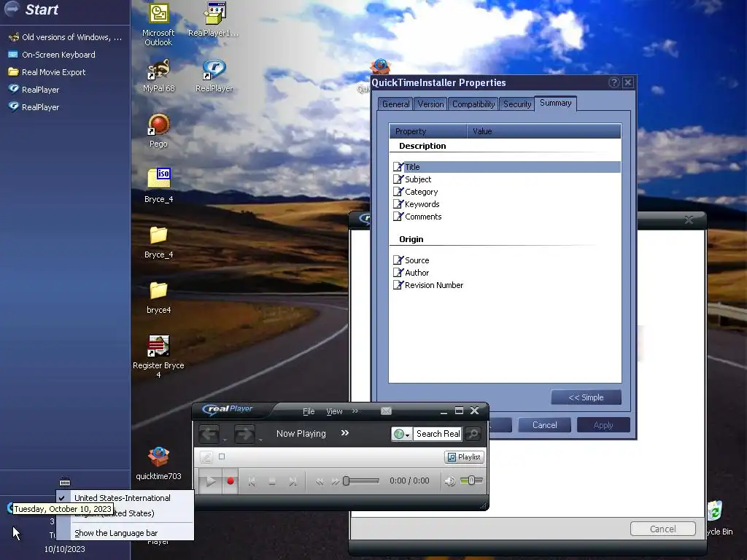The width and height of the screenshot is (747, 560).
Task: Click the Previous clip button in RealPlayer
Action: click(252, 482)
